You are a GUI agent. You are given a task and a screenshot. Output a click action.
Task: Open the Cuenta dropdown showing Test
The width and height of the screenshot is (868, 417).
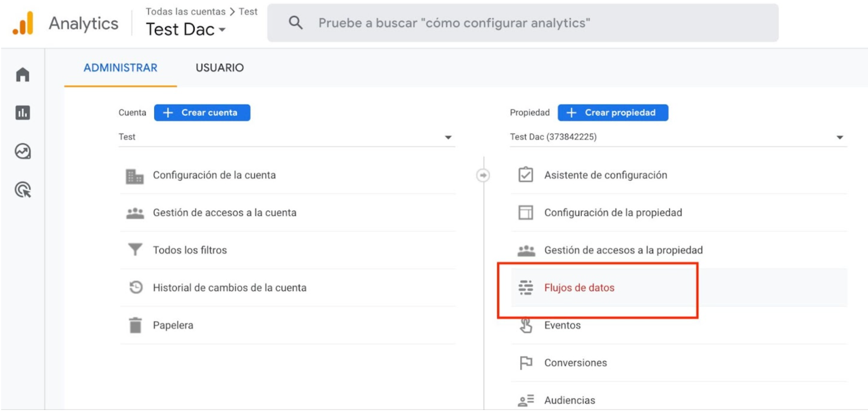click(287, 137)
